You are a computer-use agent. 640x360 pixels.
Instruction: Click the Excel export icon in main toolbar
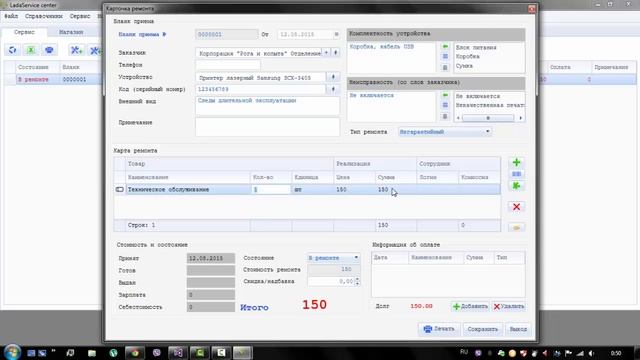pyautogui.click(x=31, y=50)
